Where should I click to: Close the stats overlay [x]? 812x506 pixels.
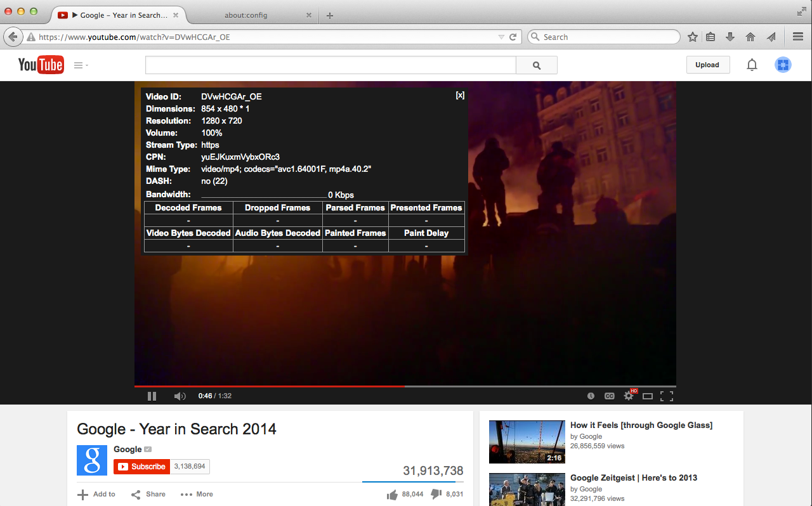460,95
